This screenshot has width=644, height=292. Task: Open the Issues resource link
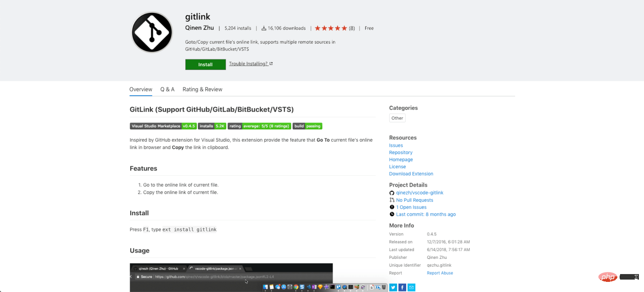[x=396, y=145]
